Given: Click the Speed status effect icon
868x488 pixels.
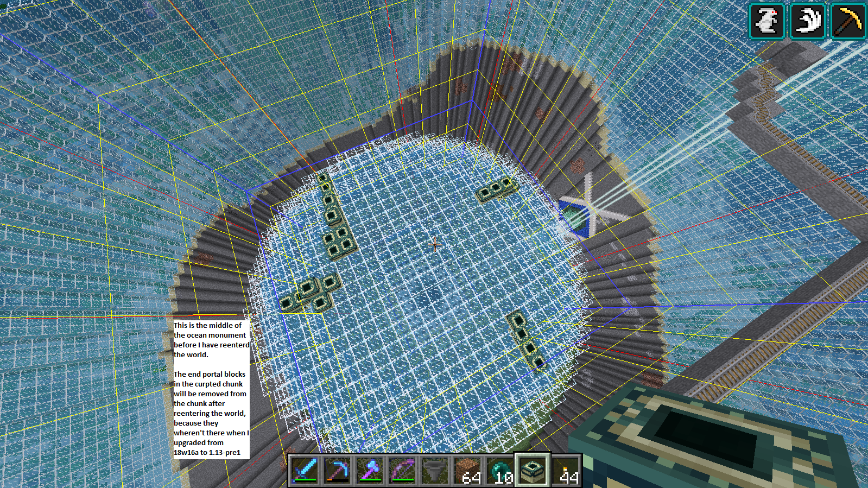Looking at the screenshot, I should pos(807,21).
